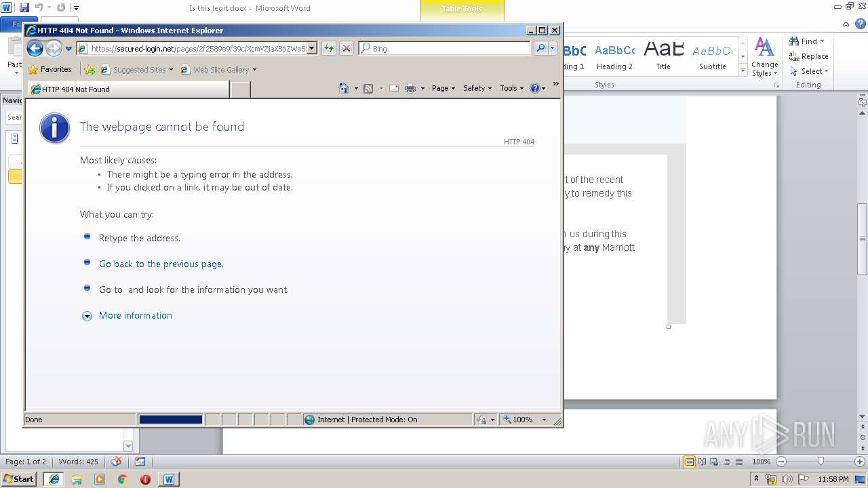Click the IE Help question mark icon

534,88
